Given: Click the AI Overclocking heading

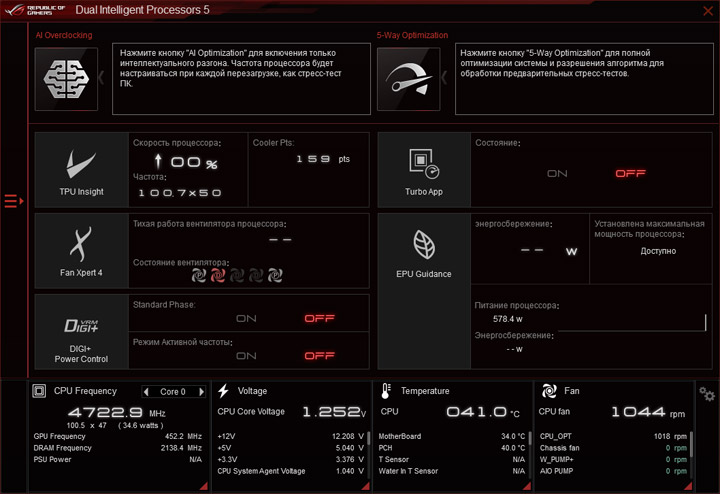Looking at the screenshot, I should point(64,35).
